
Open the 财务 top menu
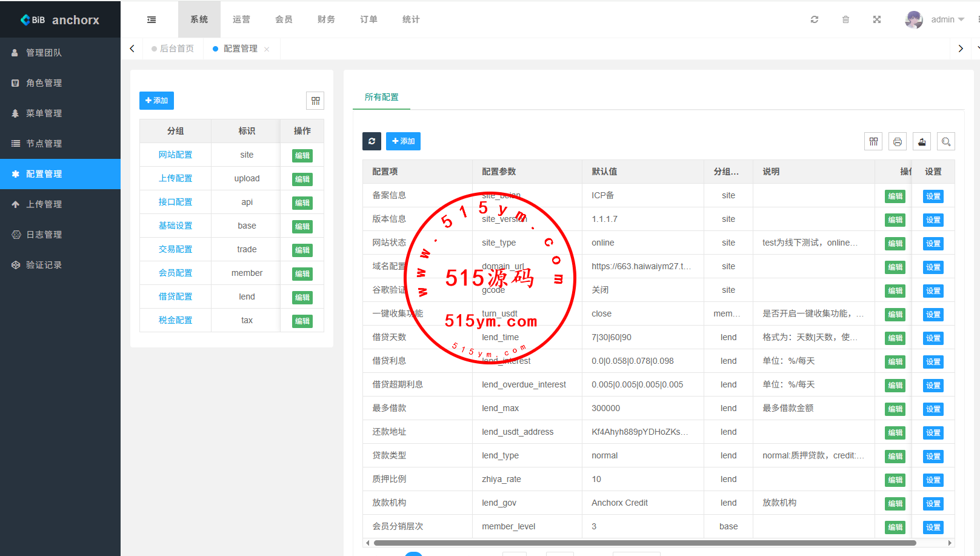[x=326, y=19]
